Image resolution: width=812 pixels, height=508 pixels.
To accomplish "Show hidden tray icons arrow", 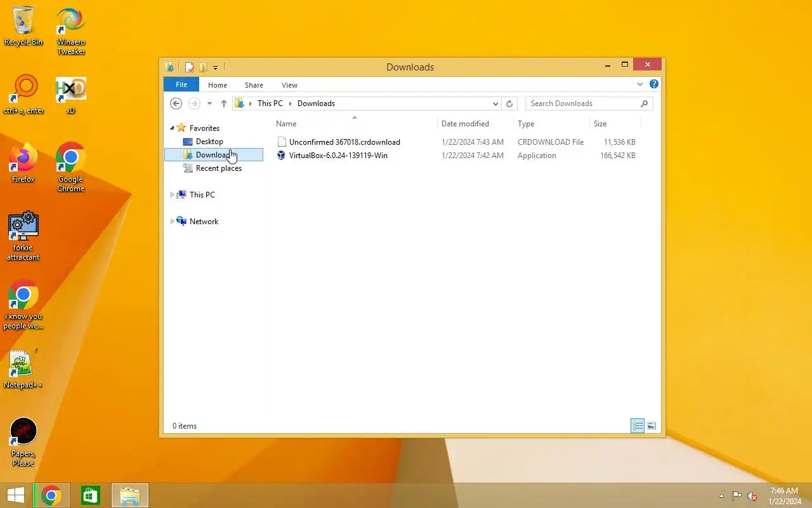I will click(x=721, y=496).
